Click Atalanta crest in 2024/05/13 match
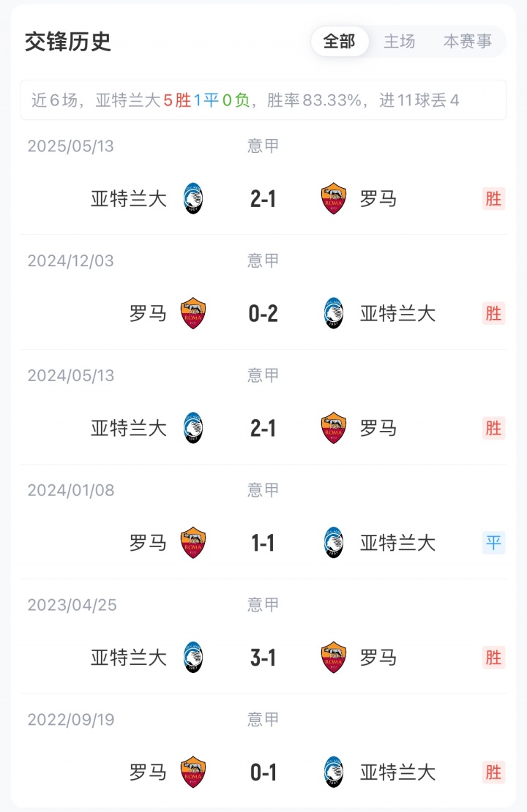The image size is (527, 812). pos(193,428)
